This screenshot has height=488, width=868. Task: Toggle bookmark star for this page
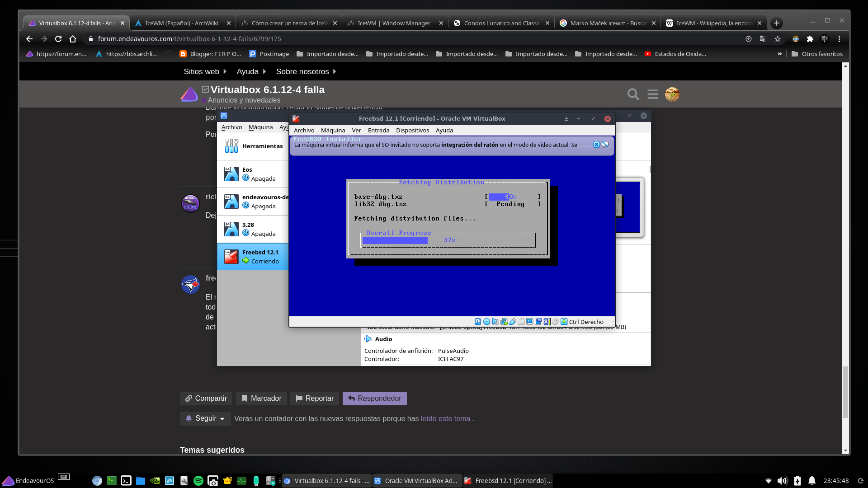(777, 39)
